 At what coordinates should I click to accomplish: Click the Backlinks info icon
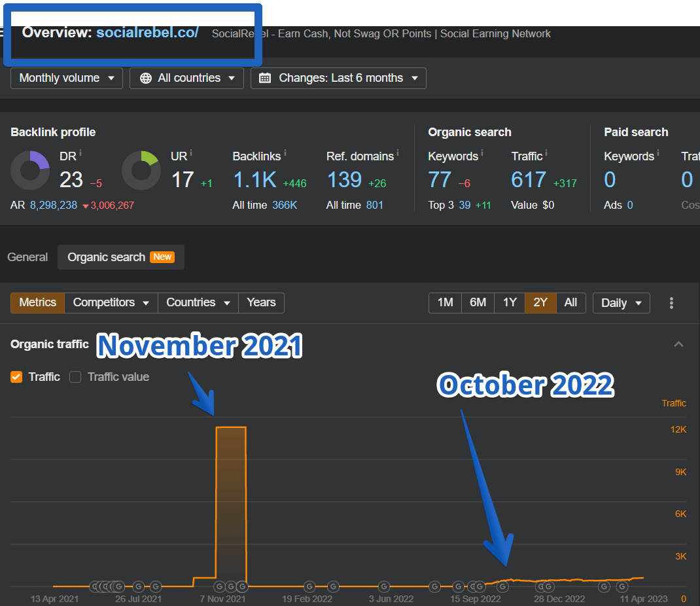pyautogui.click(x=285, y=153)
